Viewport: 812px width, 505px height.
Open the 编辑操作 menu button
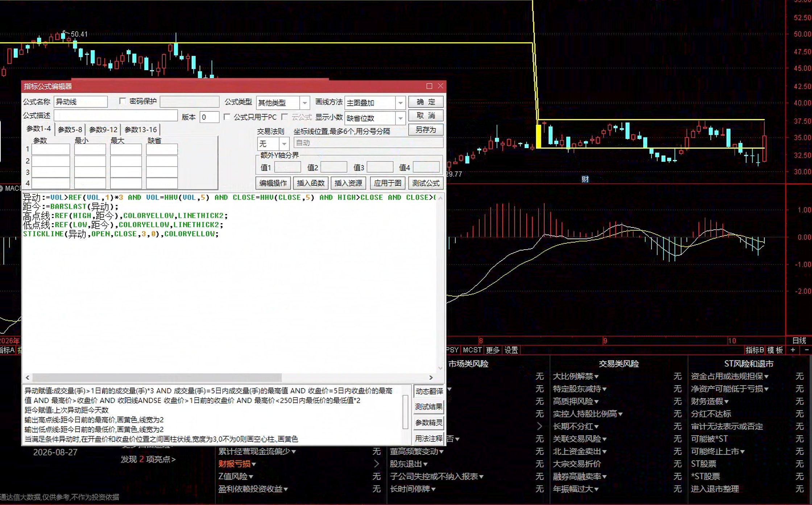273,183
